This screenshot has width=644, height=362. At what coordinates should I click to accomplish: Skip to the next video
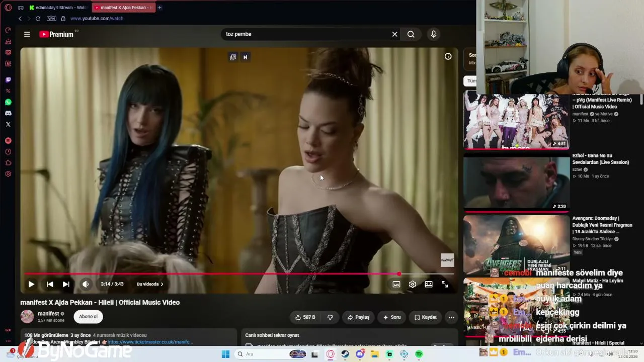point(66,284)
